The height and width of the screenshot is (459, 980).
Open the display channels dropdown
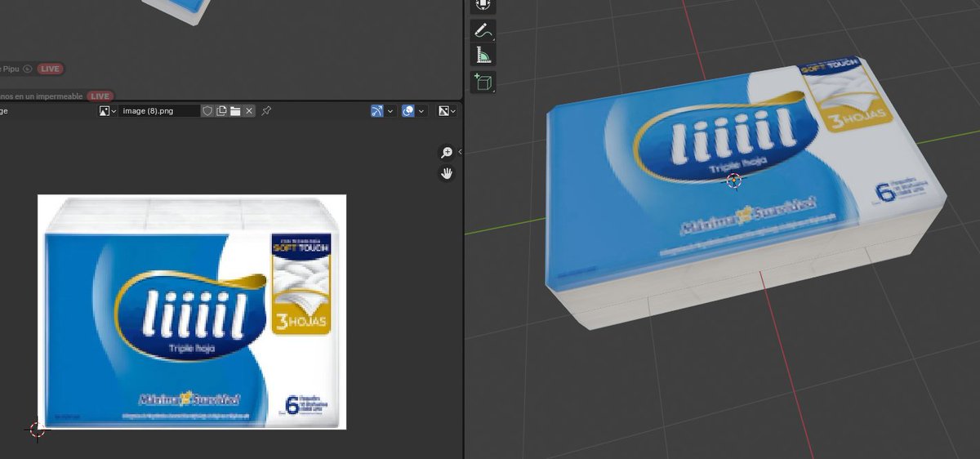click(x=447, y=110)
